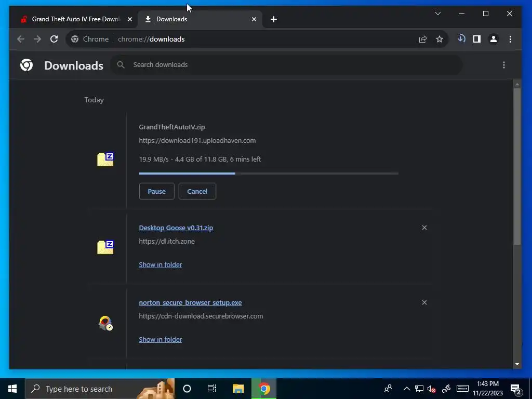Open the toolbar downloads indicator icon
The height and width of the screenshot is (399, 532).
(x=461, y=38)
